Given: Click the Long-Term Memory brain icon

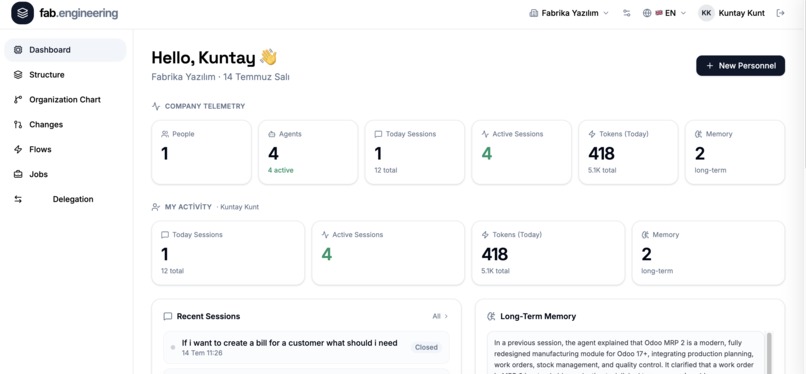Looking at the screenshot, I should 491,316.
